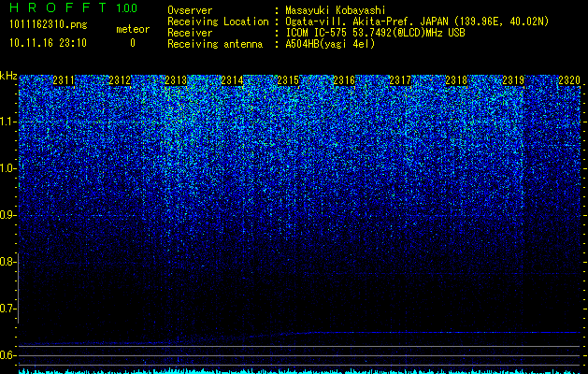This screenshot has width=588, height=374.
Task: Click the cyan signal level strip at bottom
Action: [299, 371]
